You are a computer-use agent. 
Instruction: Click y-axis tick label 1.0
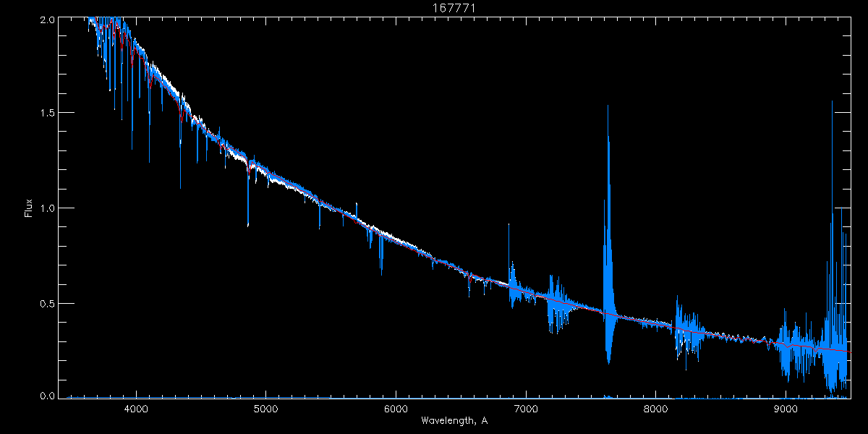(47, 208)
